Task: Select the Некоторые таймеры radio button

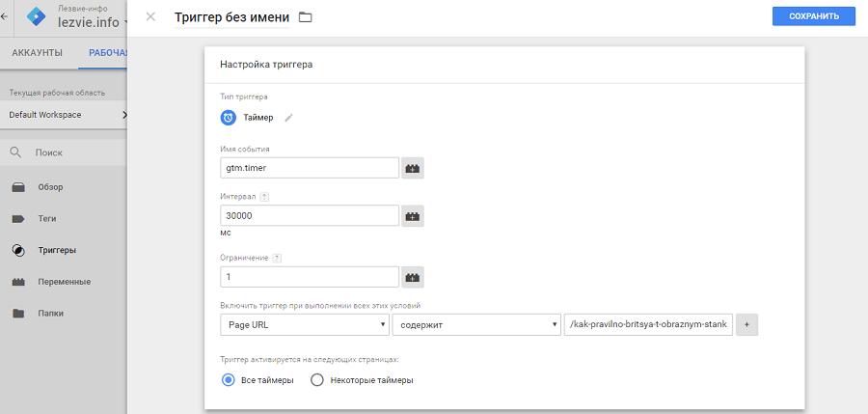Action: pyautogui.click(x=316, y=380)
